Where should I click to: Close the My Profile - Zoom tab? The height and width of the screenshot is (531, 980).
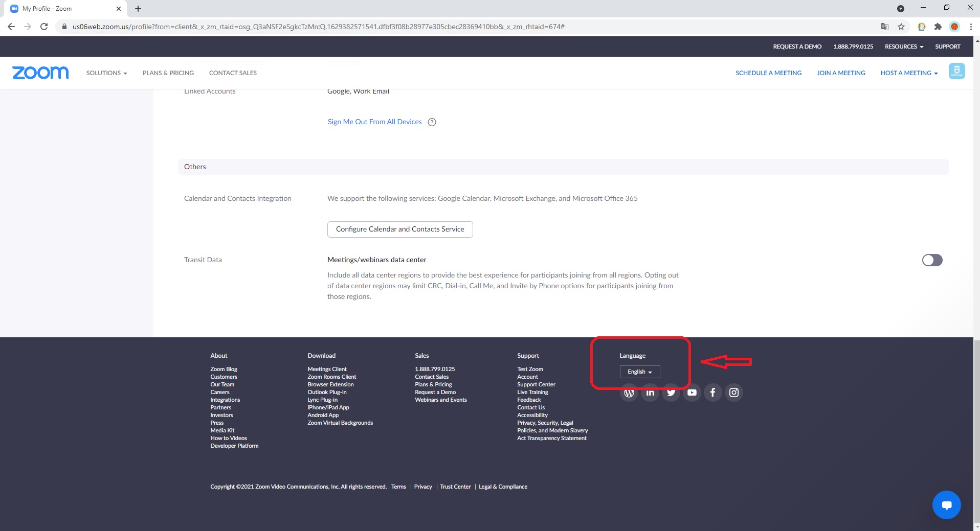[118, 9]
